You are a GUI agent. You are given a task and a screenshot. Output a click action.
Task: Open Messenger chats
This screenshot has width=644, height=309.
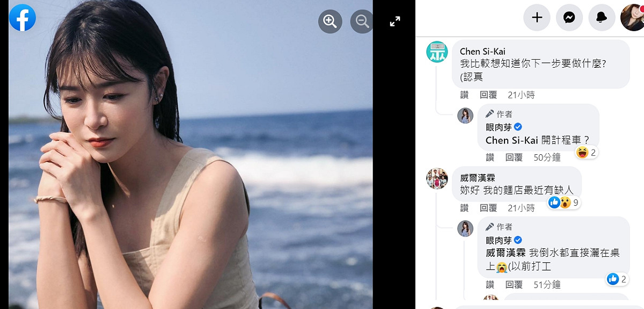[569, 18]
